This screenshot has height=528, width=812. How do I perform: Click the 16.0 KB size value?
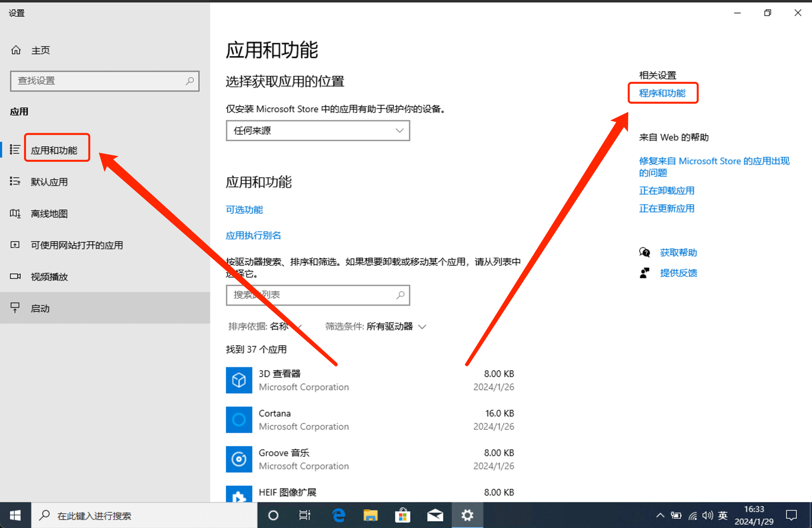[499, 413]
